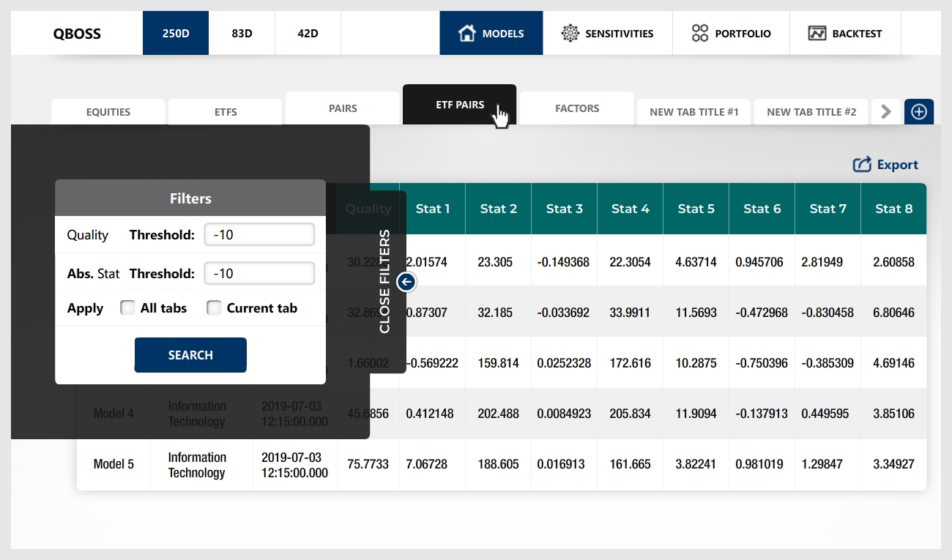
Task: Switch to the Equities tab
Action: click(x=108, y=112)
